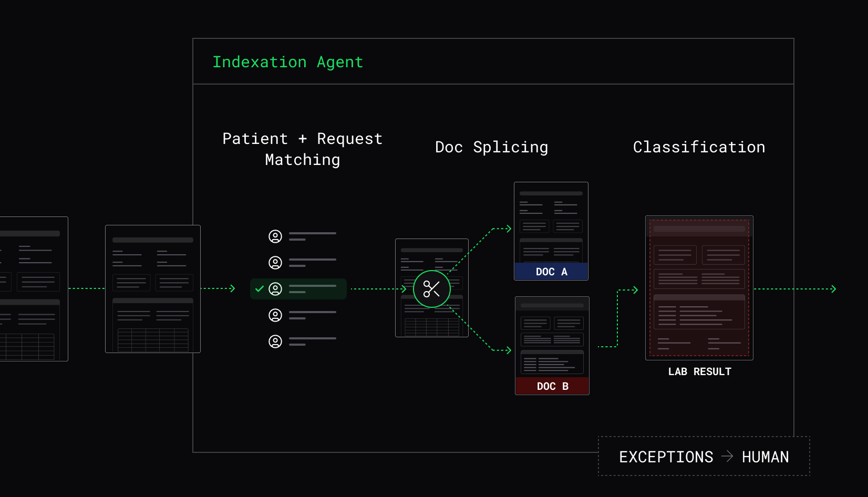The width and height of the screenshot is (868, 497).
Task: Open the DOC B thumbnail
Action: tap(552, 346)
